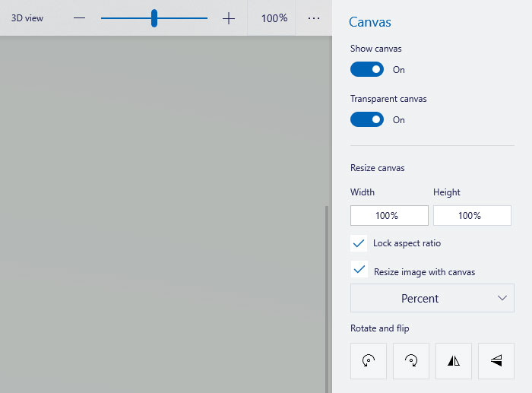Viewport: 532px width, 393px height.
Task: Click the Canvas panel heading
Action: click(x=370, y=22)
